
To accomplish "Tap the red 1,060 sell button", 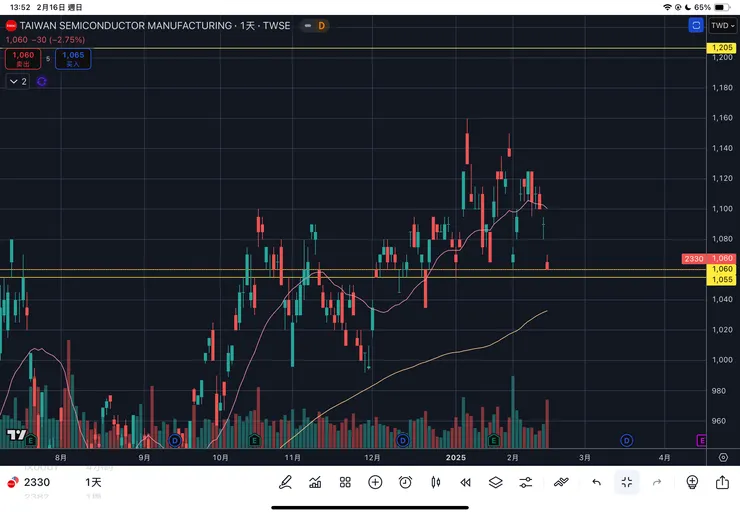I will coord(23,59).
